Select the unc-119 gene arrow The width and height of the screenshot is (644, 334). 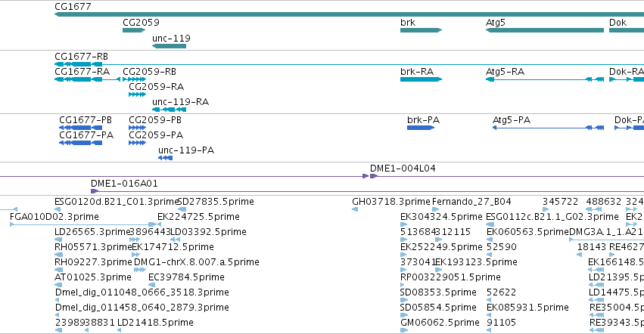pyautogui.click(x=170, y=46)
